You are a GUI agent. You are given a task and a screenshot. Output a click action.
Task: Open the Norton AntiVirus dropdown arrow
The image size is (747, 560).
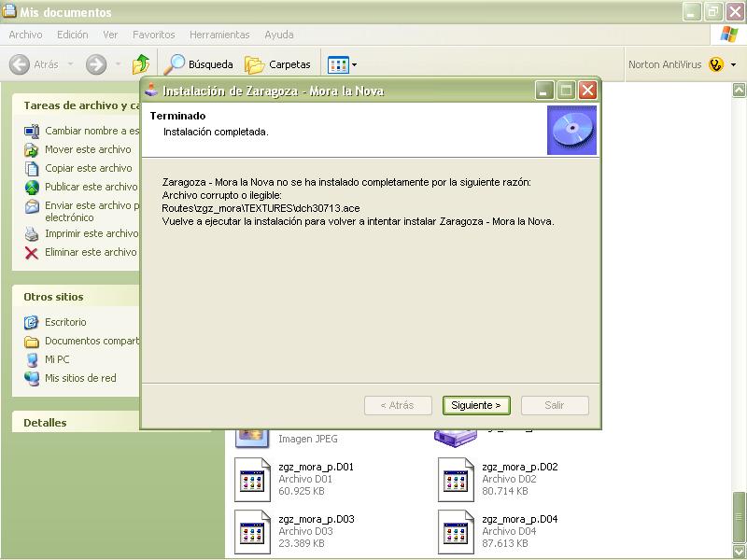click(733, 65)
